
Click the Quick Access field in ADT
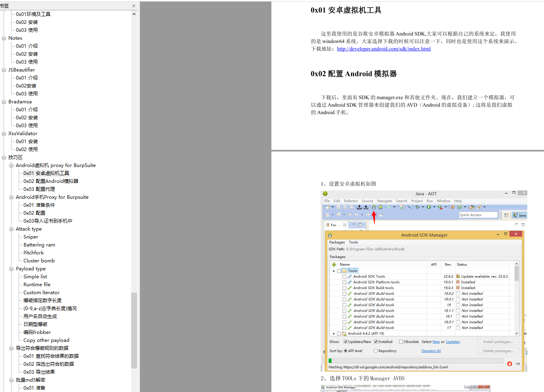click(478, 215)
